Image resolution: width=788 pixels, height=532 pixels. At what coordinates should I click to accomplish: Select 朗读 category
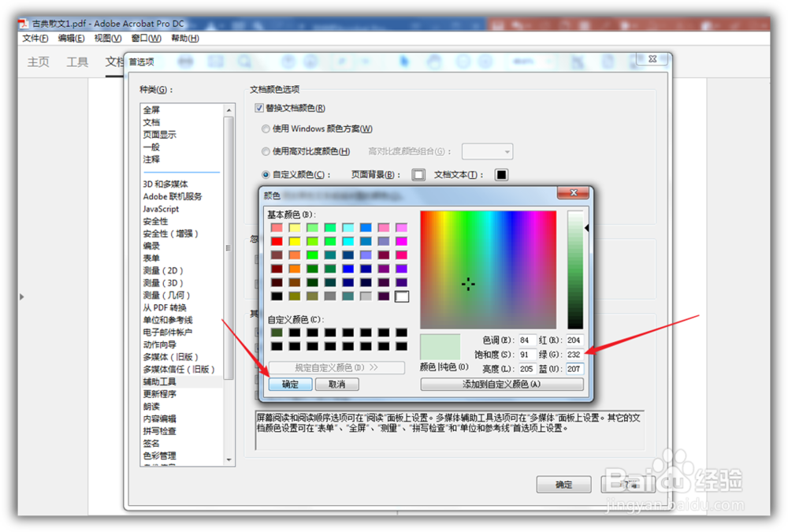[151, 407]
